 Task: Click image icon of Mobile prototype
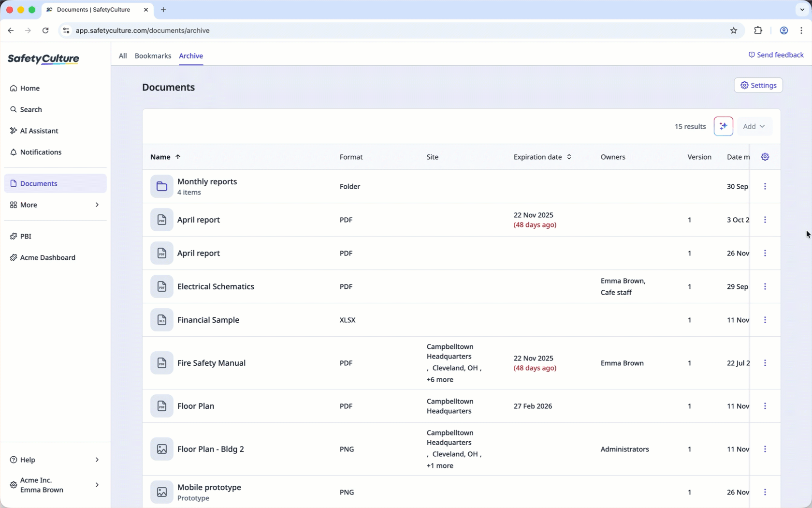162,492
